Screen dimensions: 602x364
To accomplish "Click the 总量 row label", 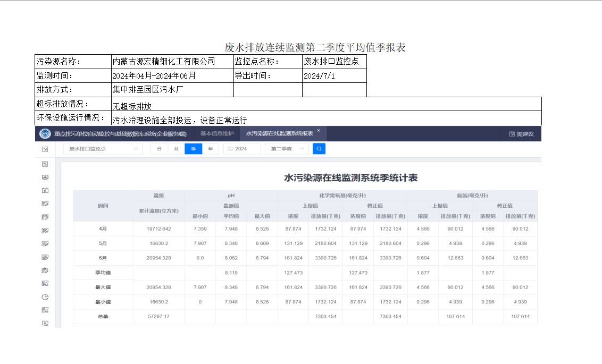I will point(103,316).
